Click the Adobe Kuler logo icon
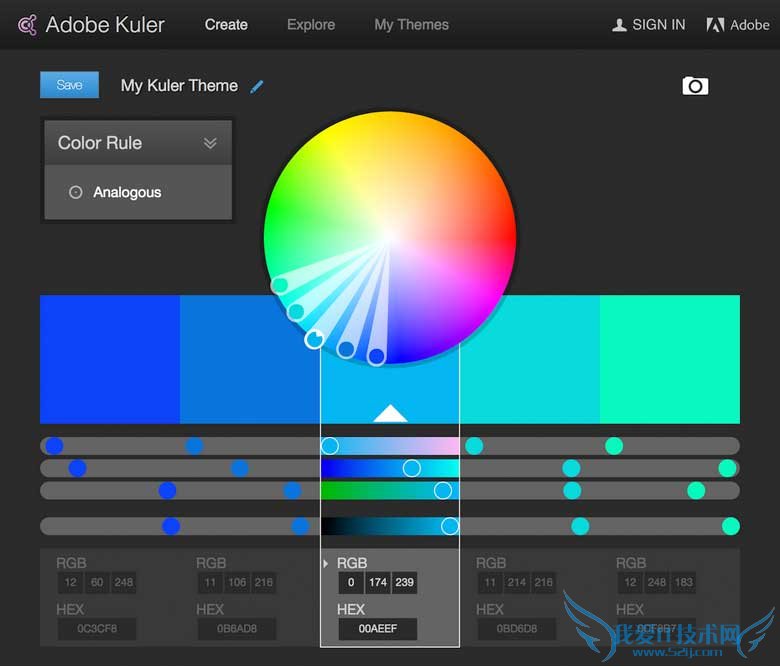Image resolution: width=780 pixels, height=667 pixels. 27,25
